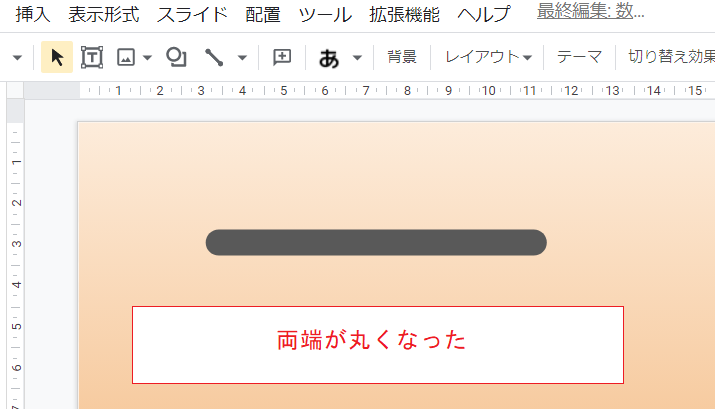Viewport: 715px width, 409px height.
Task: Click the テーマ theme button
Action: click(579, 57)
